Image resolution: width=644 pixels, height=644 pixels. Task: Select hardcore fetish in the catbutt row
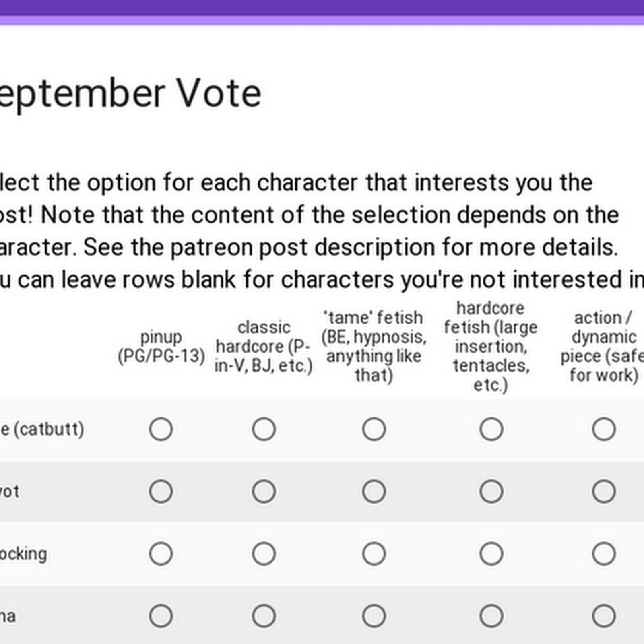(x=491, y=429)
